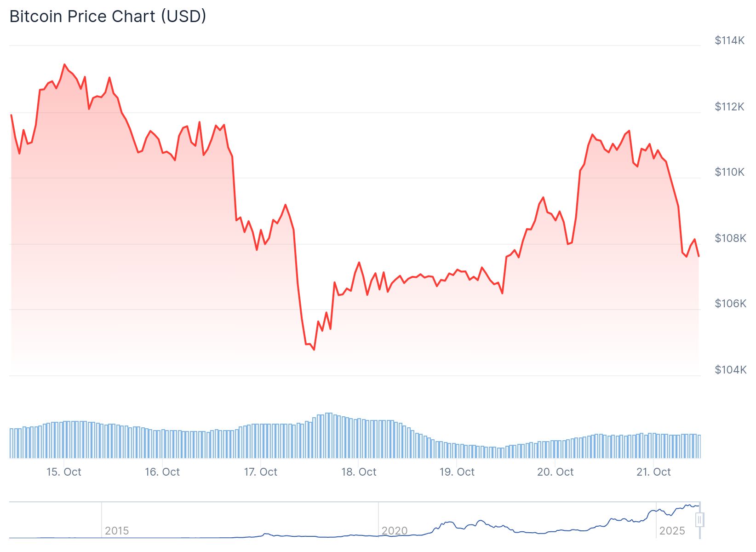Click the $110K price axis label
The image size is (756, 552).
(729, 172)
